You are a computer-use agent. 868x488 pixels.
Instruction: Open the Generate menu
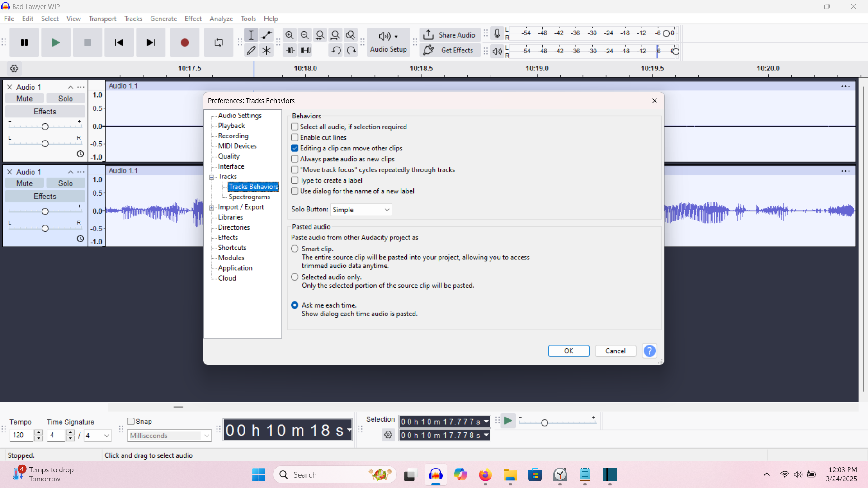click(x=163, y=19)
